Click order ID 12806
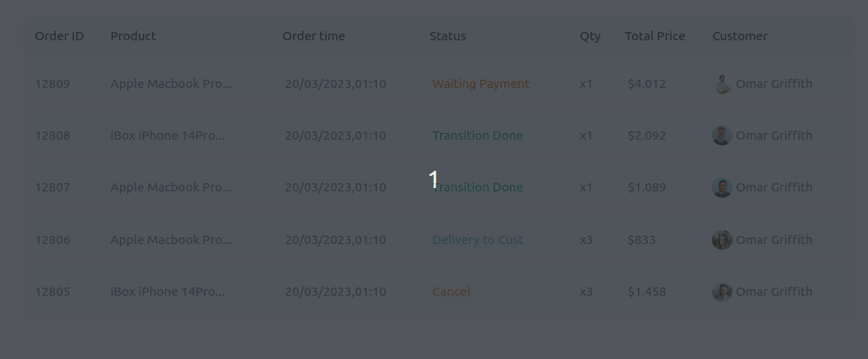The image size is (868, 359). [x=53, y=240]
